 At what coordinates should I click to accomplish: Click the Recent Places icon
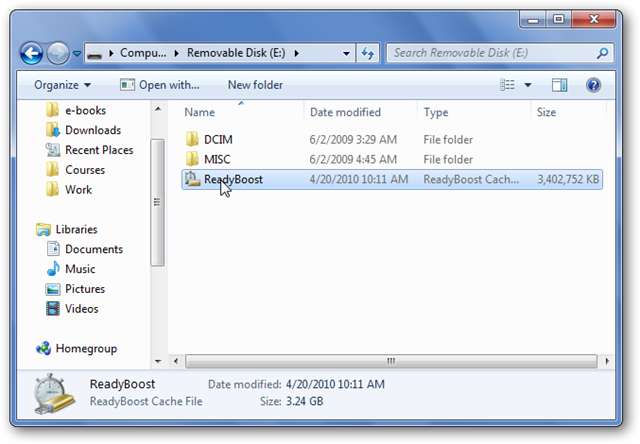53,150
